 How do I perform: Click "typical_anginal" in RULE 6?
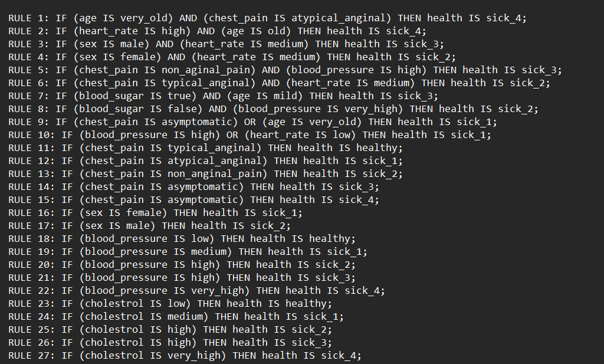209,83
